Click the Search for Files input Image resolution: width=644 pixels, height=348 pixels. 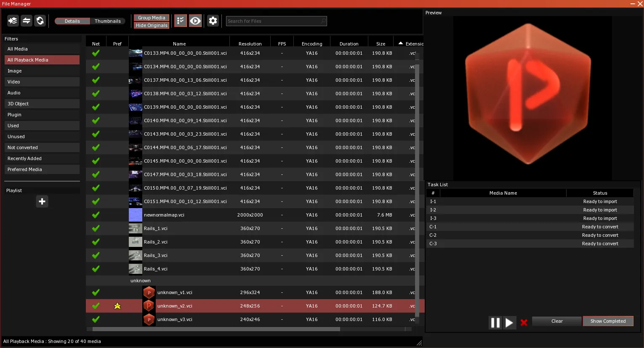(x=276, y=21)
